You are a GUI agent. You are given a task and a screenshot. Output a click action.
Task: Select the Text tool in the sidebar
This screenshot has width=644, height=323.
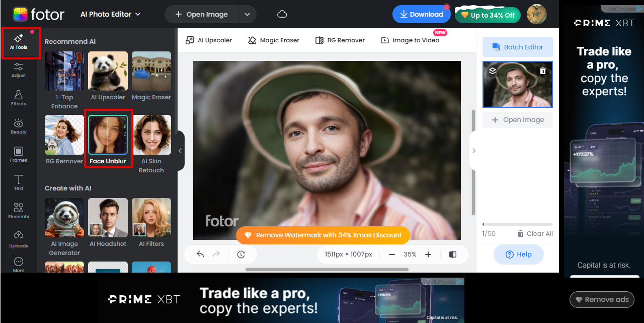click(x=18, y=182)
